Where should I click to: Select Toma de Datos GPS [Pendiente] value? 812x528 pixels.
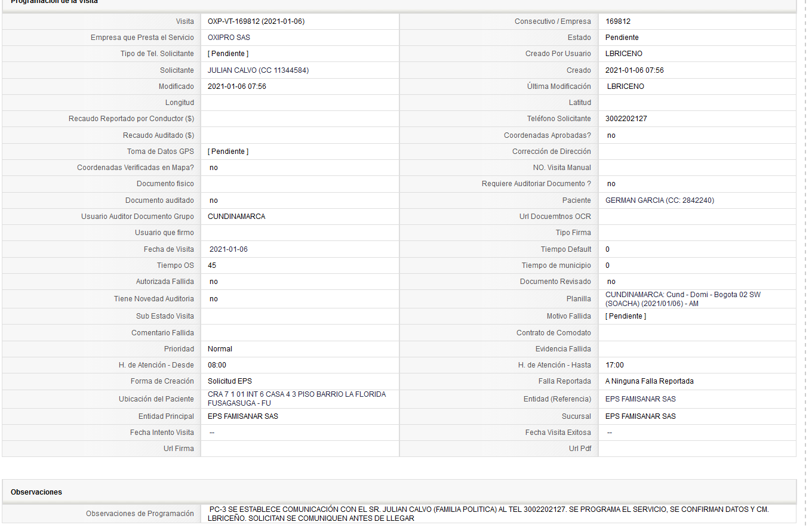(x=228, y=152)
